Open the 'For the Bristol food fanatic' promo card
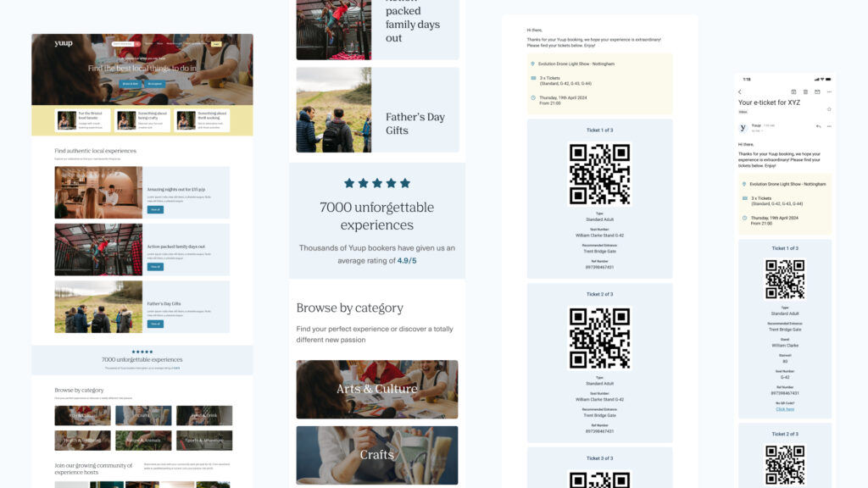The height and width of the screenshot is (488, 868). pos(82,120)
